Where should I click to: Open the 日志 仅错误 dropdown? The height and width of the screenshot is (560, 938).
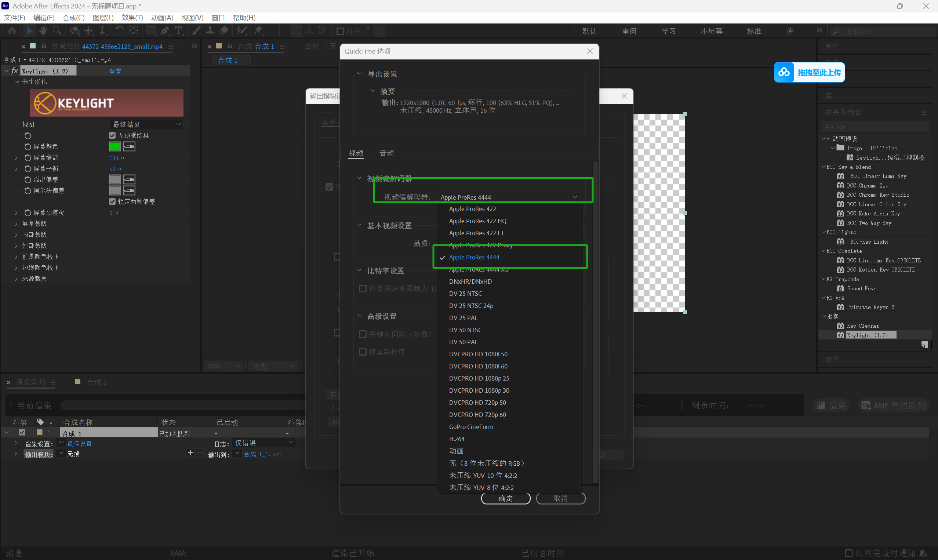coord(263,443)
